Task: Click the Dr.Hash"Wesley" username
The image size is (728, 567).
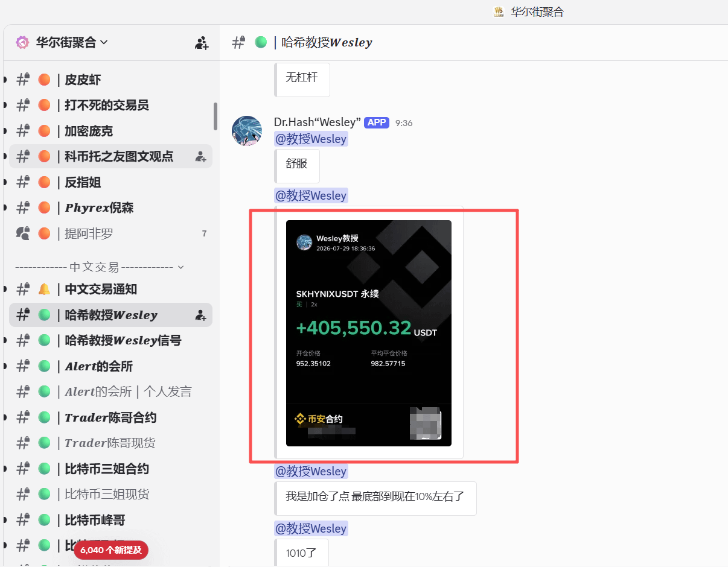Action: click(x=317, y=122)
